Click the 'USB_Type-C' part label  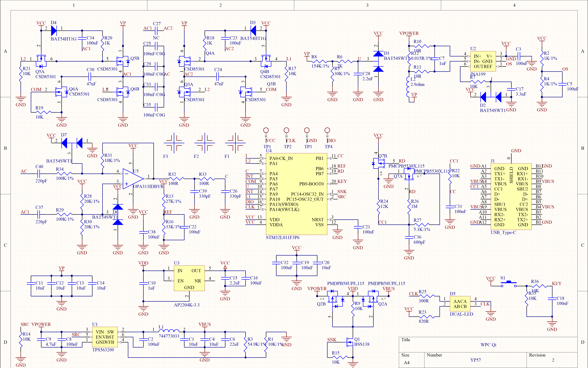pyautogui.click(x=503, y=233)
